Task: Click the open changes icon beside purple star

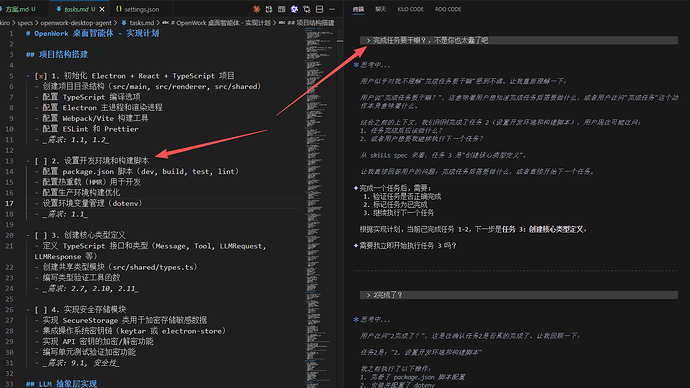Action: click(307, 9)
